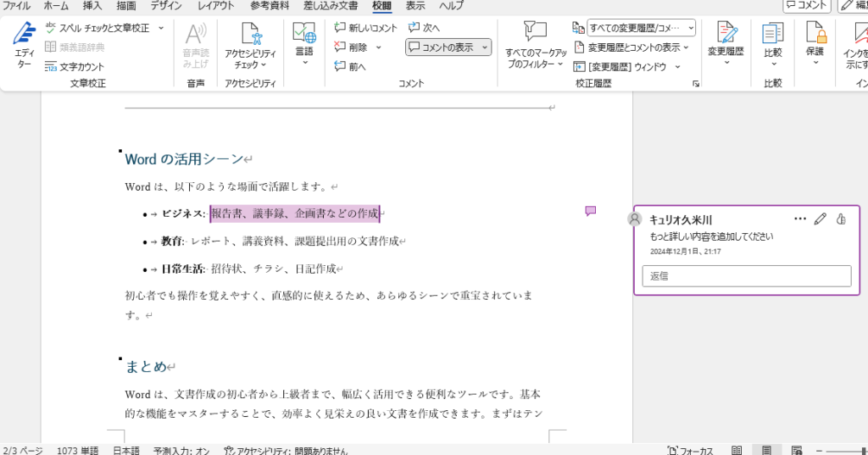Click the 日本語 language status
868x455 pixels.
coord(126,451)
